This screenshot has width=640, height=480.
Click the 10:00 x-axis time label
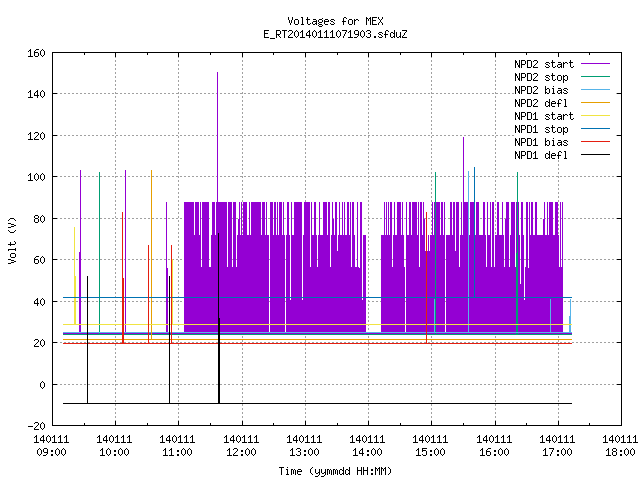(115, 453)
